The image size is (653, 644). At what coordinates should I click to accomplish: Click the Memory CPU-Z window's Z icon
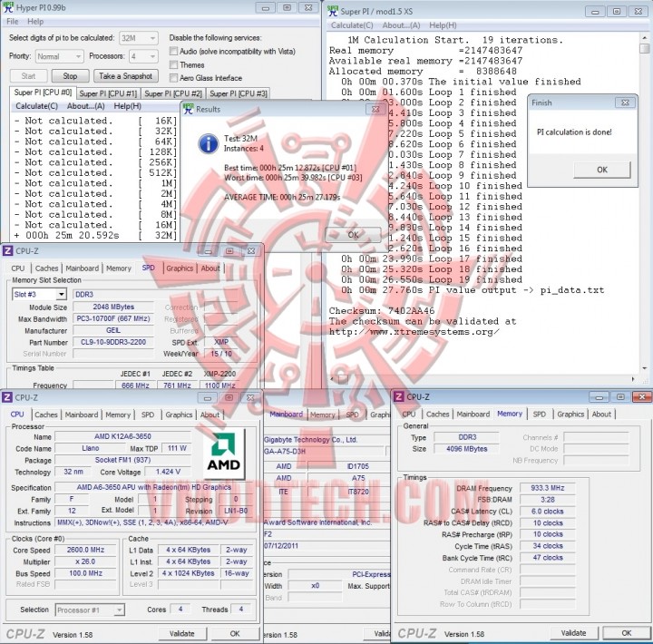[x=399, y=396]
